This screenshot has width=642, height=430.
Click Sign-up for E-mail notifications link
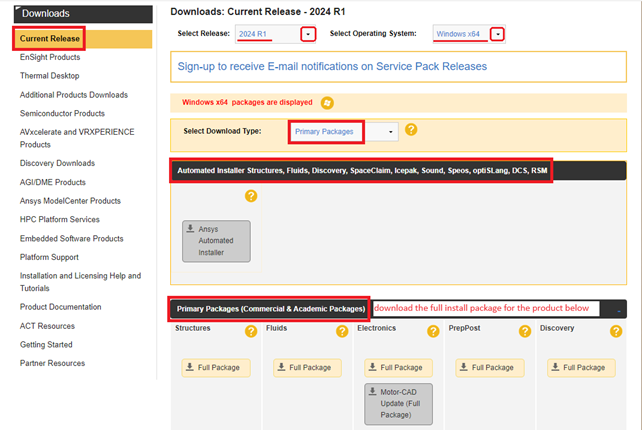(x=332, y=66)
